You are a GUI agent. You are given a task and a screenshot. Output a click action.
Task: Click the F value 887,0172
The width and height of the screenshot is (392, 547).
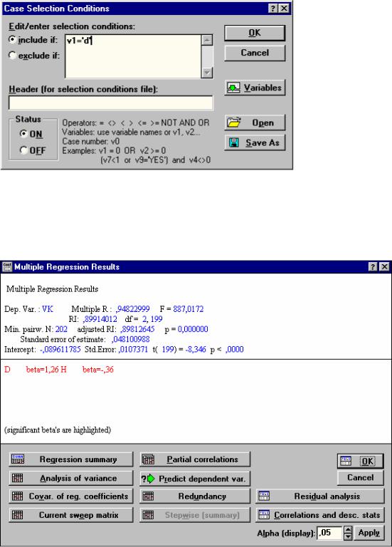click(188, 309)
